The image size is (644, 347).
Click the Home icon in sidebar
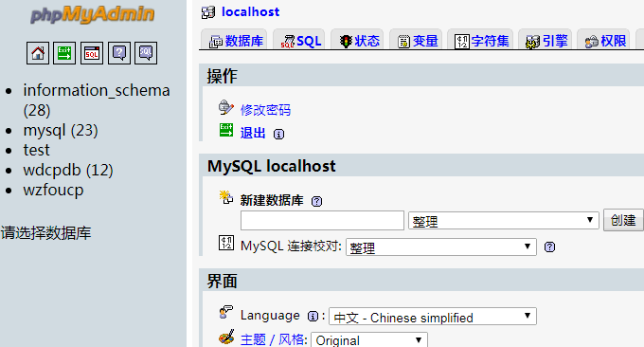click(38, 53)
